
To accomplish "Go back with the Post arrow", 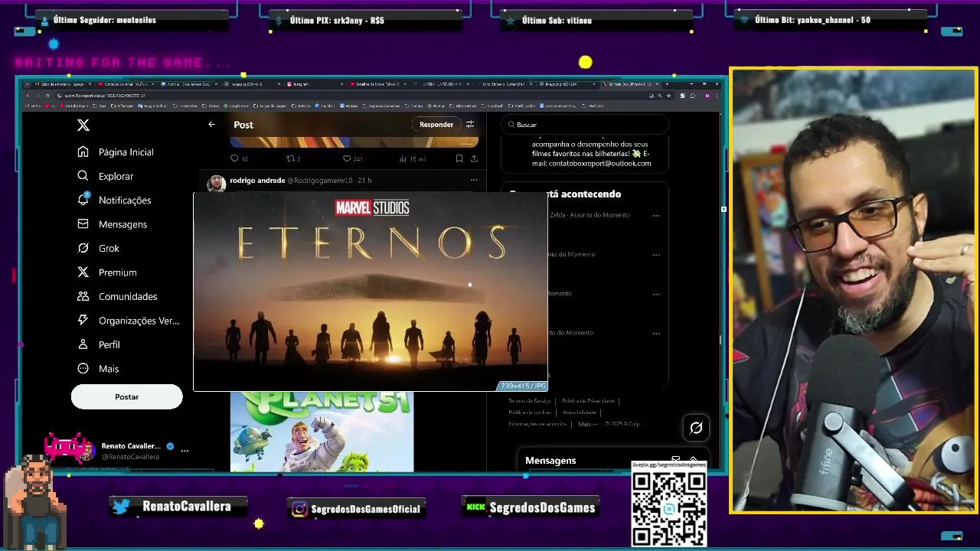I will point(212,125).
